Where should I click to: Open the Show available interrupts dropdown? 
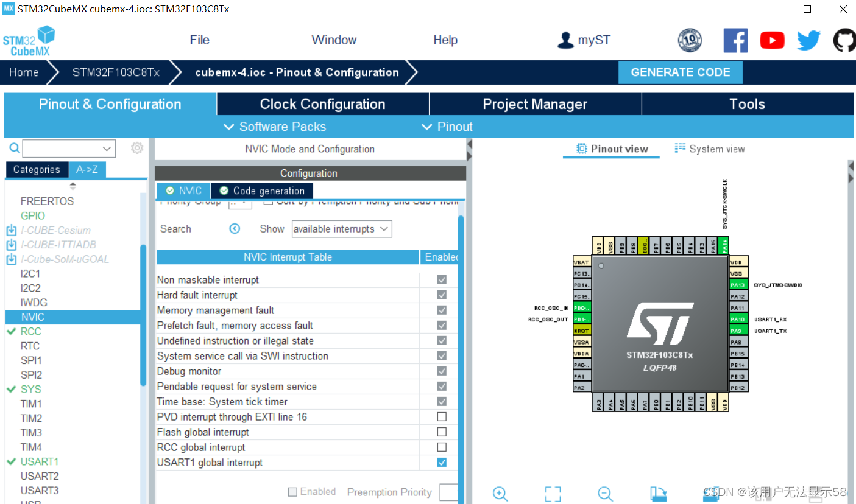coord(342,229)
